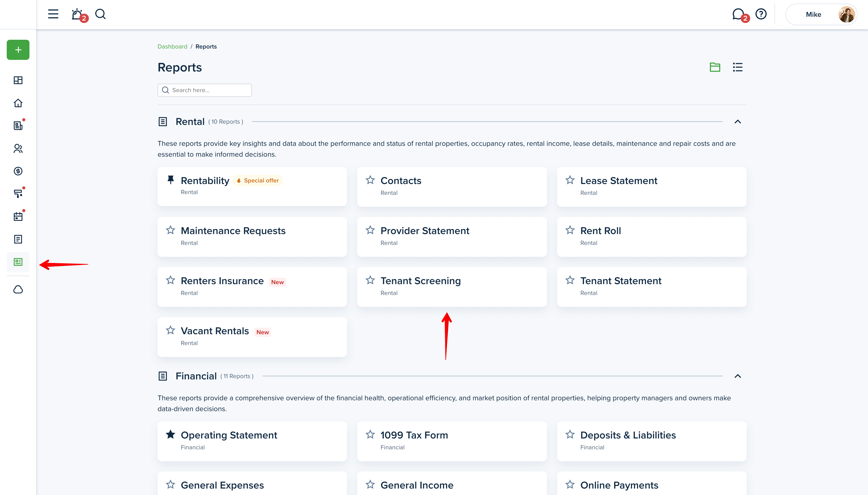Click the Rental section heading icon
This screenshot has width=868, height=495.
[x=163, y=121]
